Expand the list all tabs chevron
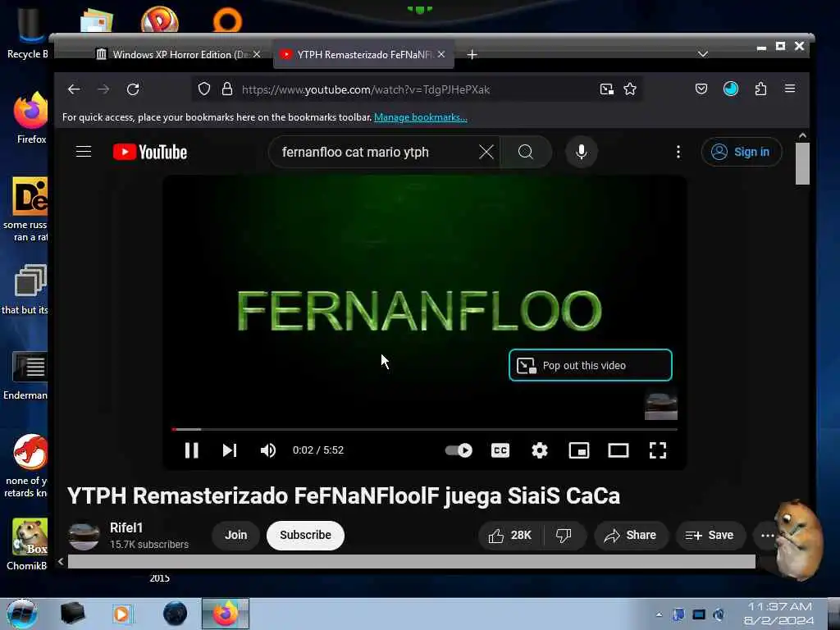The width and height of the screenshot is (840, 630). [x=703, y=54]
